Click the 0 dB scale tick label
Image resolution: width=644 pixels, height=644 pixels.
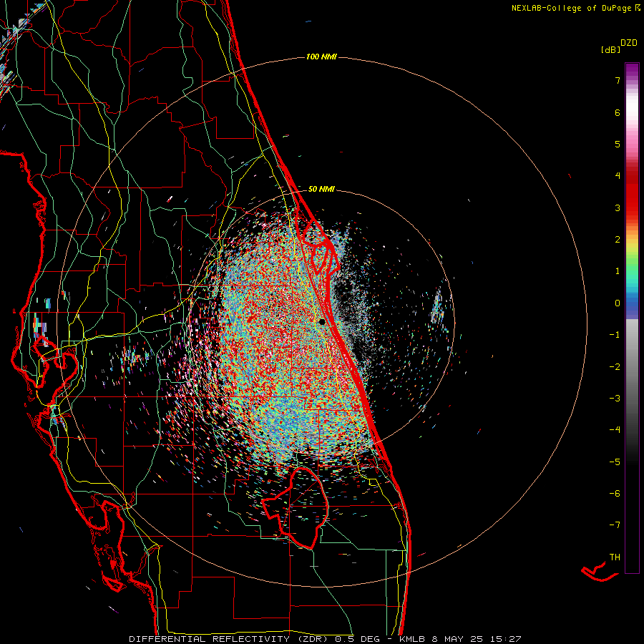click(618, 303)
